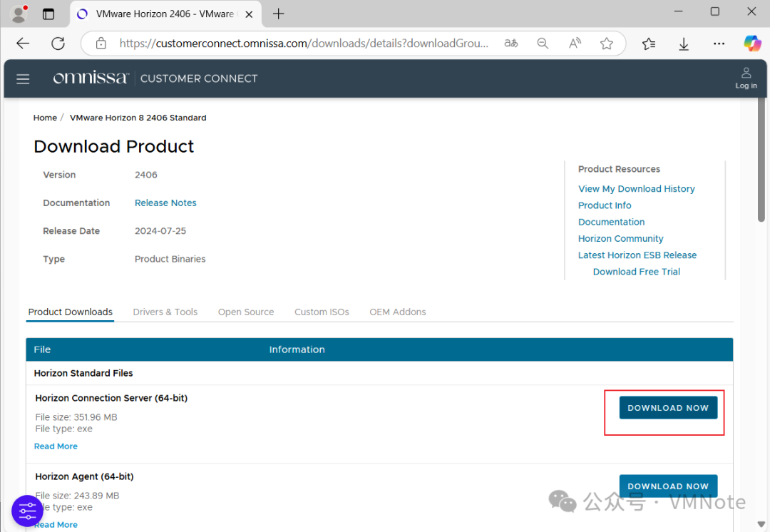Download Horizon Connection Server (64-bit) now
The height and width of the screenshot is (532, 770).
(668, 408)
